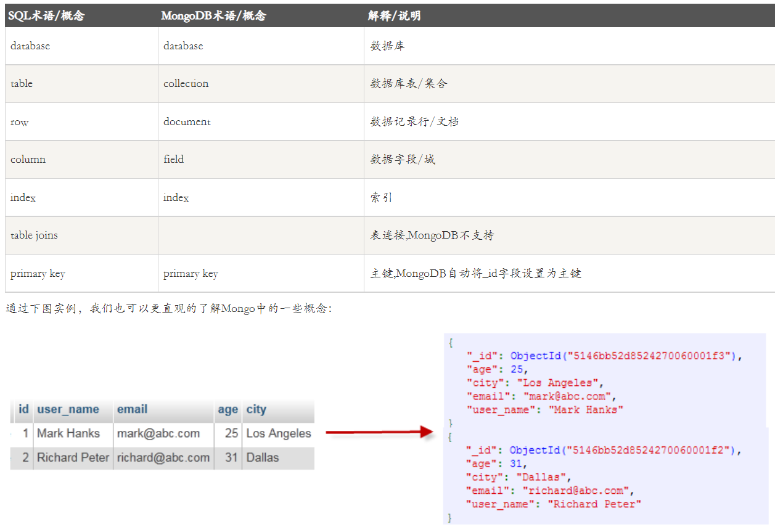
Task: Click the 'SQL术语/概念' column header
Action: [x=81, y=15]
